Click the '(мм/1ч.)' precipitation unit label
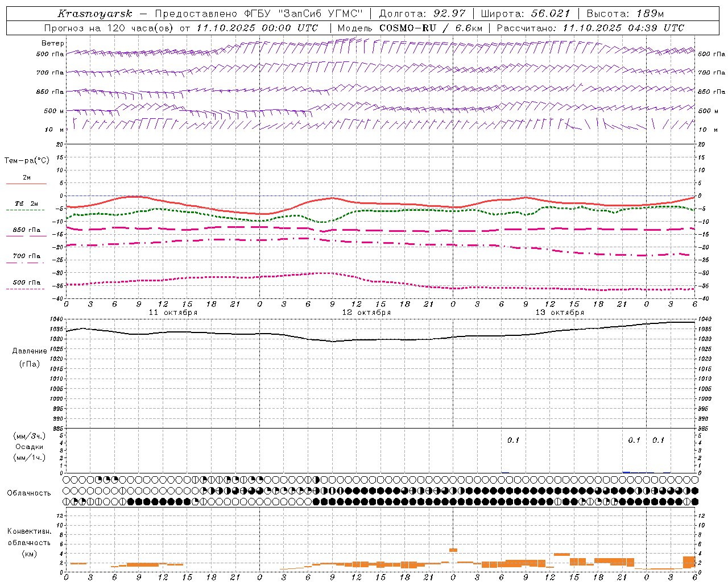The height and width of the screenshot is (582, 728). 30,458
